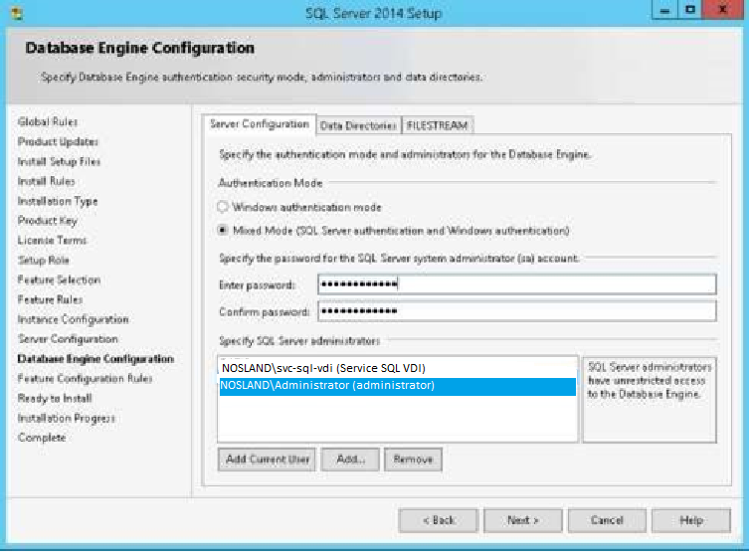Cancel the SQL Server setup
Screen dimensions: 753x560
click(607, 520)
